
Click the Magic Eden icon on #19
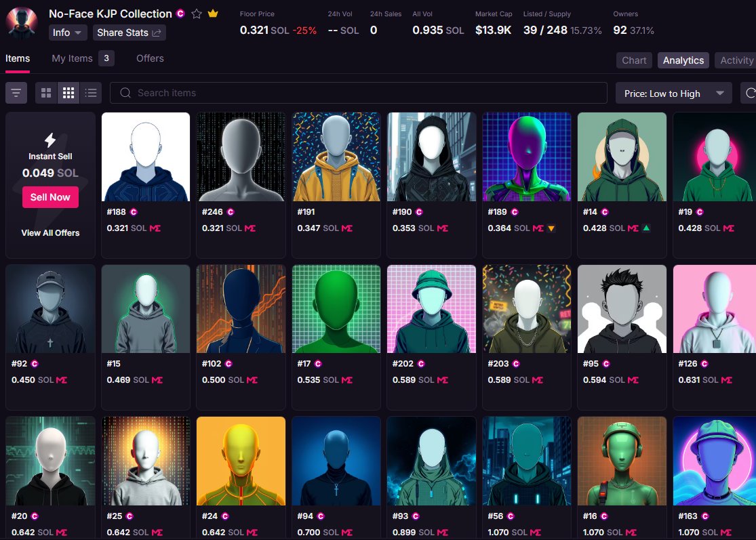point(728,228)
